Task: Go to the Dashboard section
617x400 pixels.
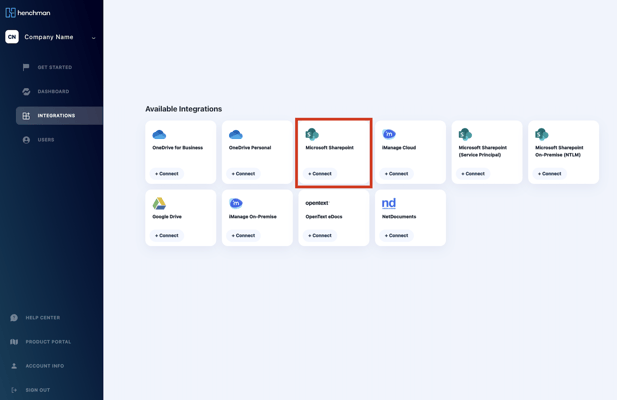Action: pyautogui.click(x=53, y=91)
